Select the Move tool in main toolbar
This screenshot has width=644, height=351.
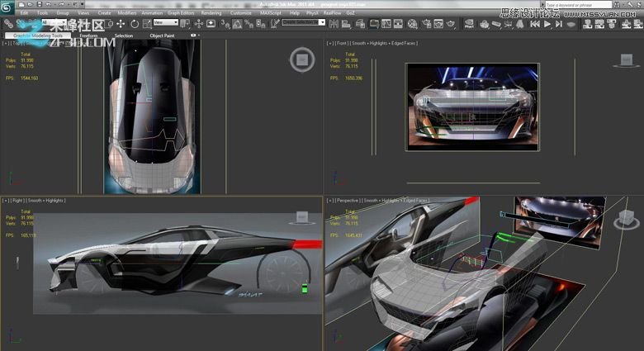click(x=122, y=24)
